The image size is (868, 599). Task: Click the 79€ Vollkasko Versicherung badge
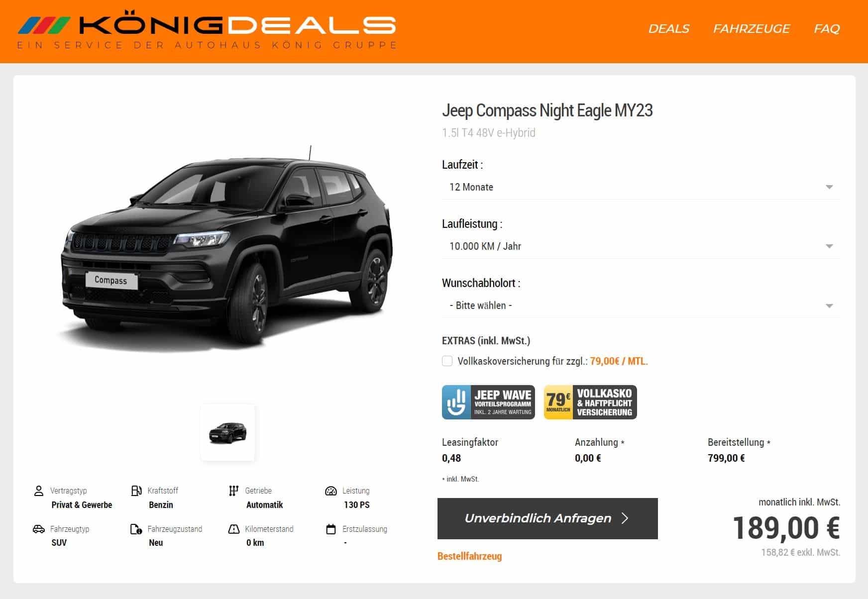[590, 402]
